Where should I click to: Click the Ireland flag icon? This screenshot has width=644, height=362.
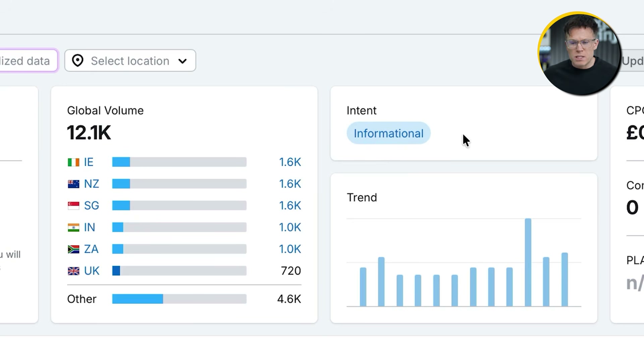tap(73, 162)
